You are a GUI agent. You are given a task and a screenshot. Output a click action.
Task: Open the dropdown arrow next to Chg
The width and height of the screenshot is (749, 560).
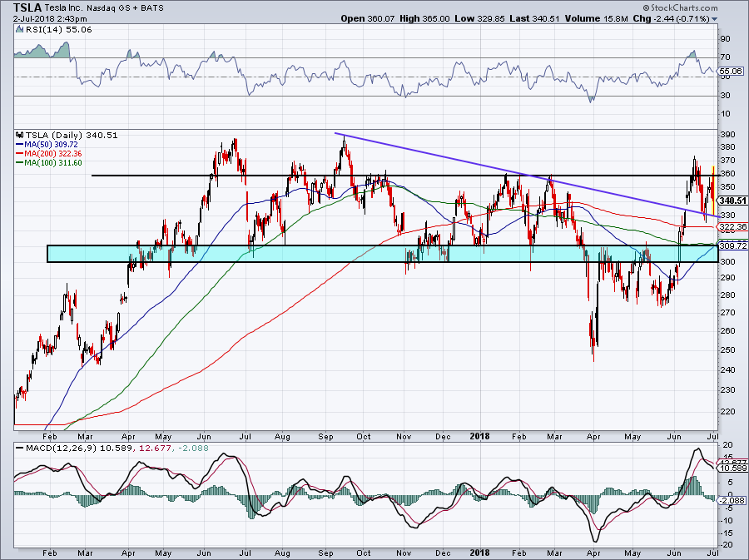[x=715, y=19]
